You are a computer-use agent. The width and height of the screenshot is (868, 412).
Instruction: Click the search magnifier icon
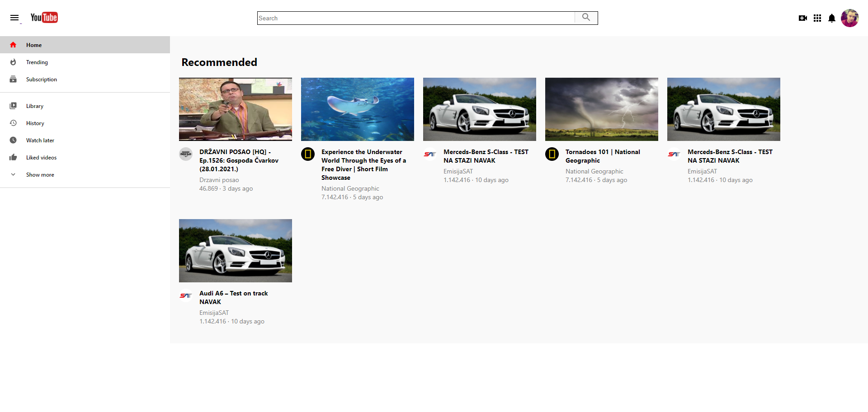point(586,18)
